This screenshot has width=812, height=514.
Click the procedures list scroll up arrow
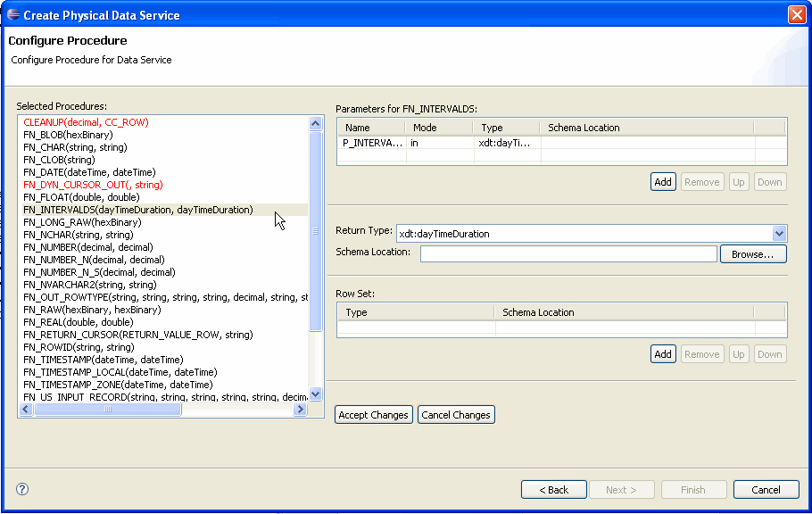pos(315,123)
